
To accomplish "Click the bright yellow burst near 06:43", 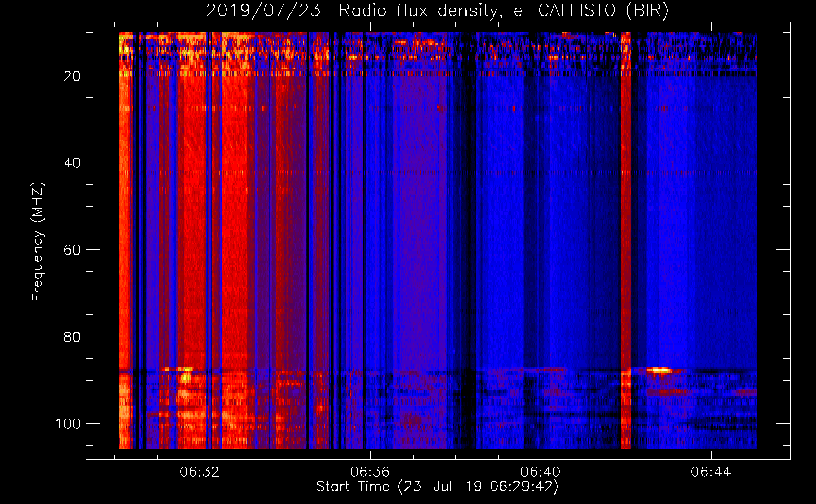I will click(x=658, y=370).
